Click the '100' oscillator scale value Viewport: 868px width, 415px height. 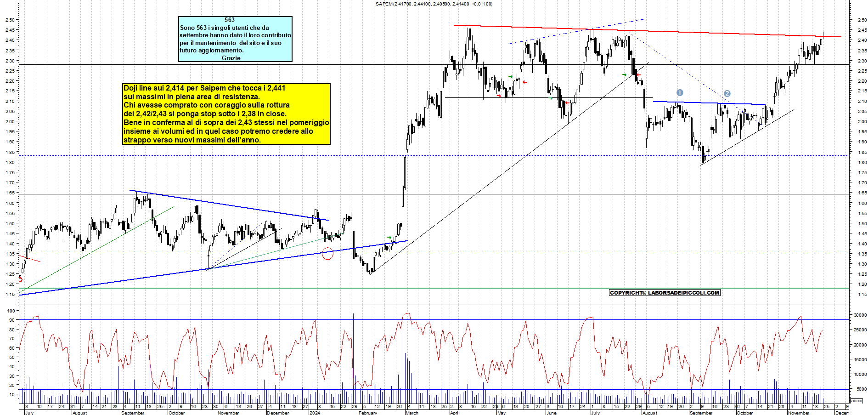pos(11,311)
